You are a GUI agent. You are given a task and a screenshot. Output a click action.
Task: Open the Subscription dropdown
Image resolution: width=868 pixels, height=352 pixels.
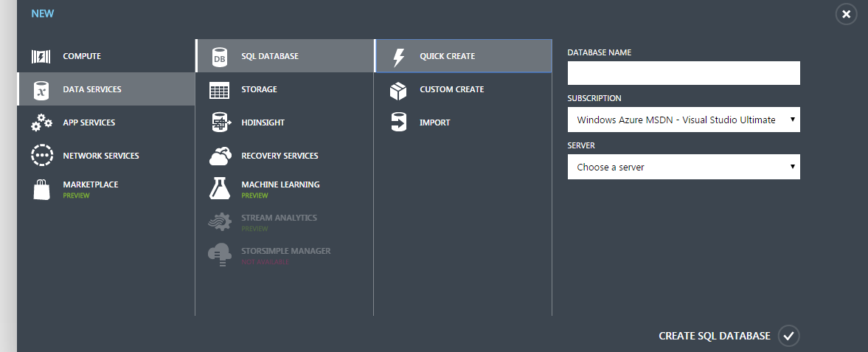684,120
